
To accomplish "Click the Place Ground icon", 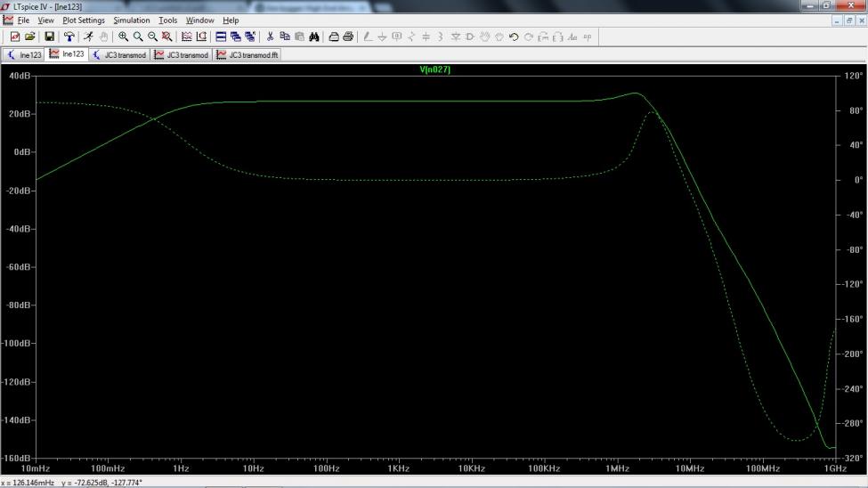I will [382, 37].
